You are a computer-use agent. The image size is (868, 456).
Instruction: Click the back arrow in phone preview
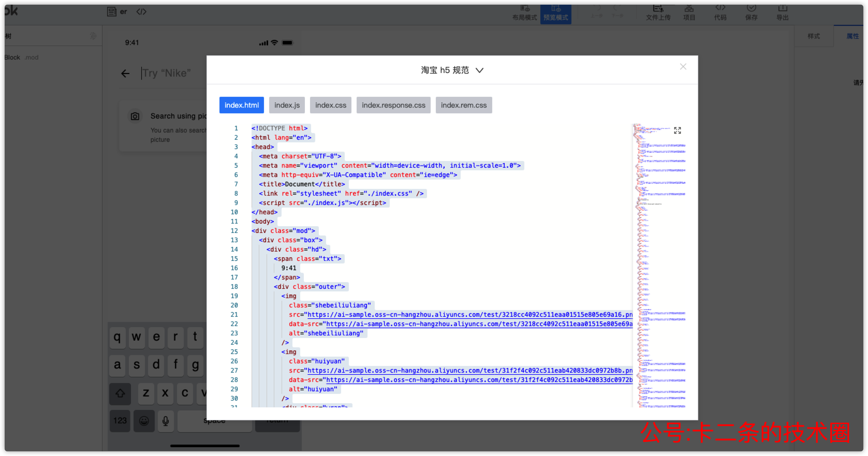(x=125, y=73)
